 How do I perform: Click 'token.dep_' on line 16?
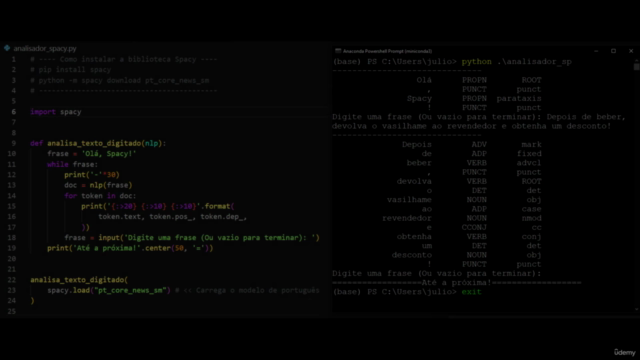click(222, 217)
